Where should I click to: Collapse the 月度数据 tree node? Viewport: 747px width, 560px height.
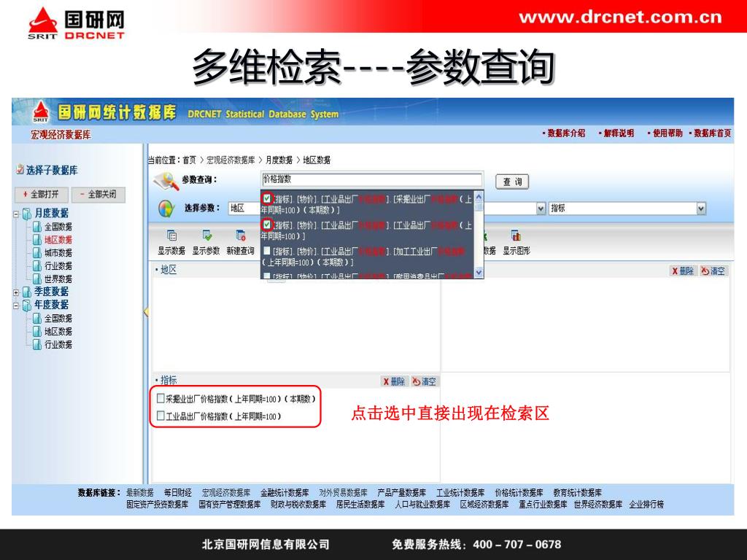click(16, 214)
